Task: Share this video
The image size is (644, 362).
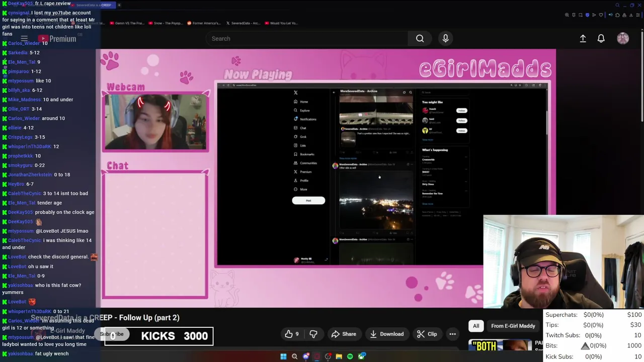Action: point(344,334)
